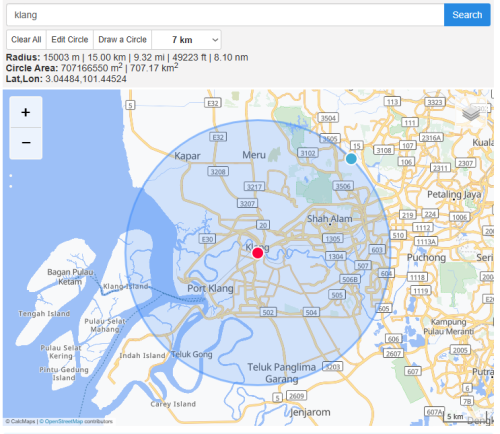This screenshot has width=500, height=434.
Task: Click the Shah Alam label on map
Action: pos(329,219)
